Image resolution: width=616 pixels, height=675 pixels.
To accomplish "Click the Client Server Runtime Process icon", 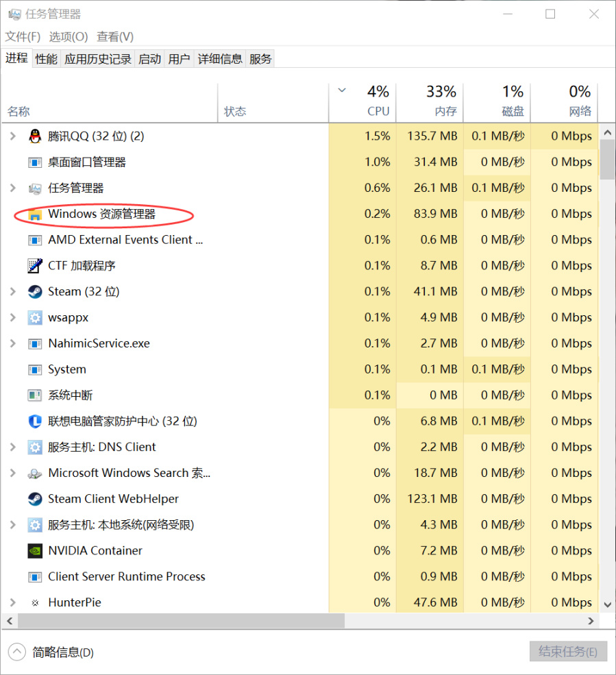I will [35, 577].
